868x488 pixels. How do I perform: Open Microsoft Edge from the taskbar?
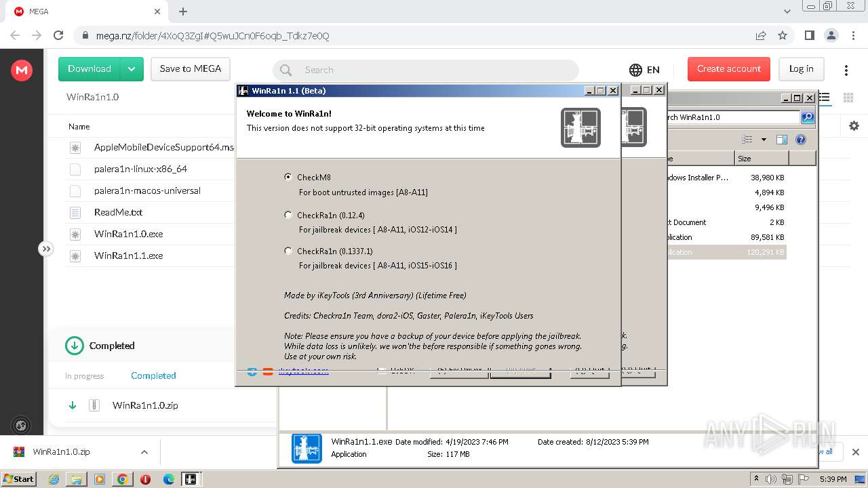[168, 479]
